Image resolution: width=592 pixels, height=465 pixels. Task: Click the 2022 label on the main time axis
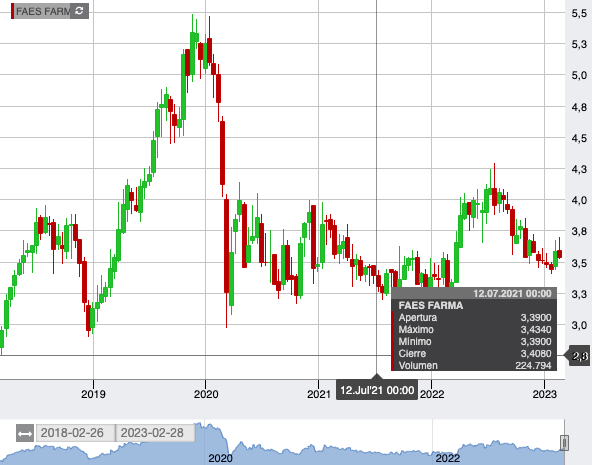[x=432, y=394]
